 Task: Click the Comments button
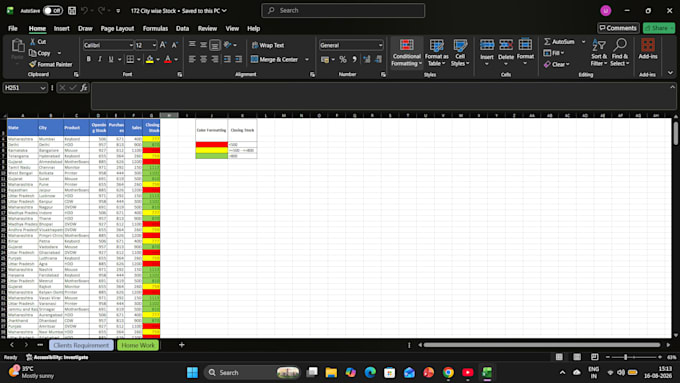[618, 28]
